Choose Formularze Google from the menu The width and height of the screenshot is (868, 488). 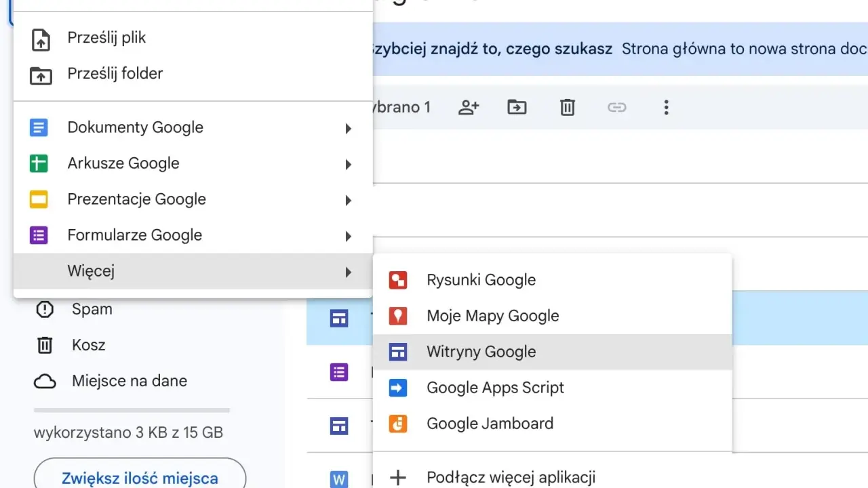point(193,235)
